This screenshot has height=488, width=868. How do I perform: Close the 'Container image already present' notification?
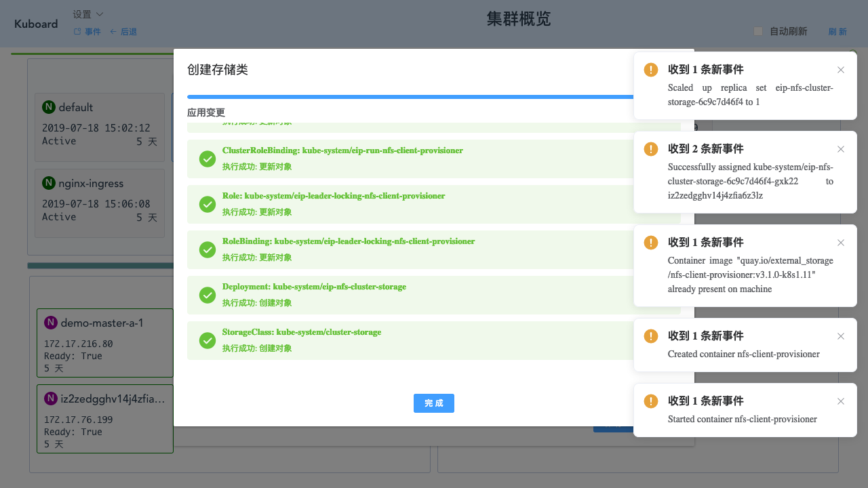click(841, 243)
